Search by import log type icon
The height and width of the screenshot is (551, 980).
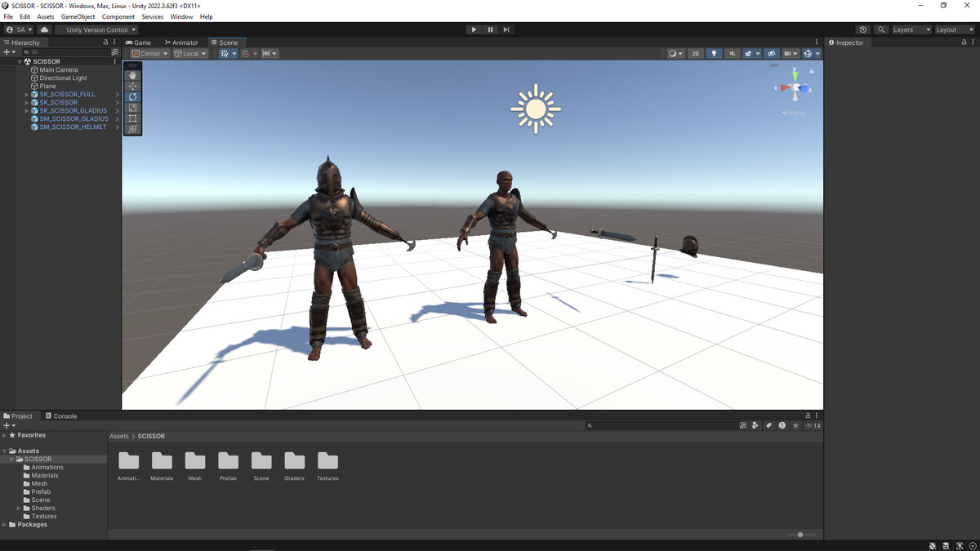(x=782, y=425)
